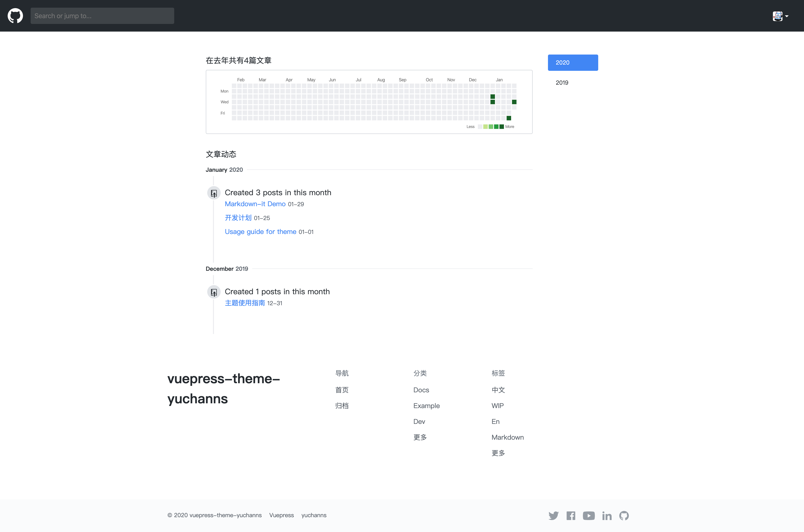Screen dimensions: 804x532
Task: Click the January 2020 post activity icon
Action: [214, 193]
